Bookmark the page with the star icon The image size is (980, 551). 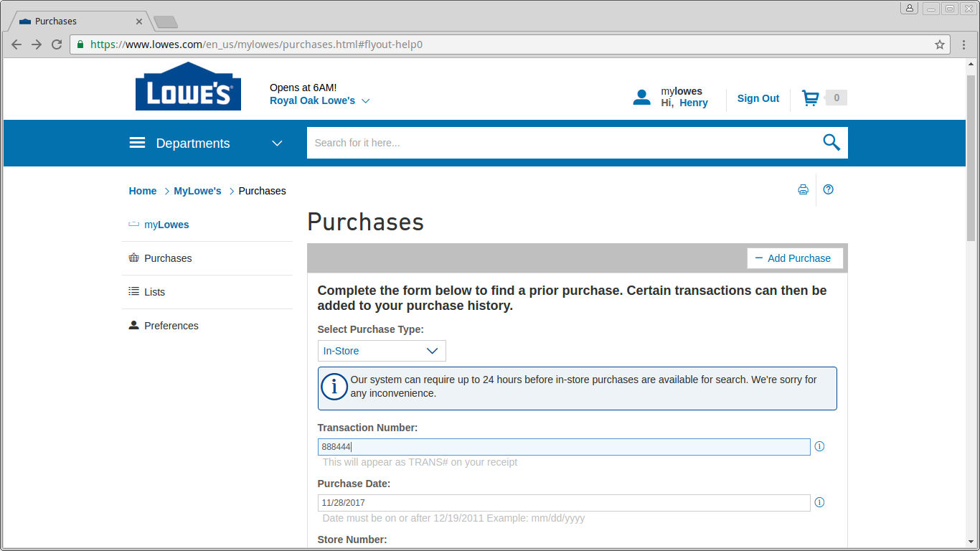[x=940, y=44]
